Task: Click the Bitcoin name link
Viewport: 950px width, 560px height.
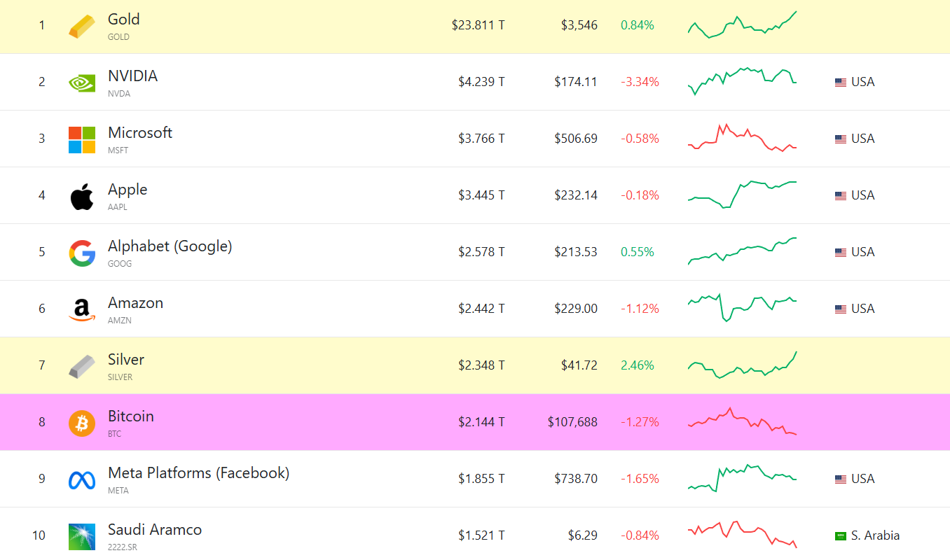Action: pyautogui.click(x=131, y=416)
